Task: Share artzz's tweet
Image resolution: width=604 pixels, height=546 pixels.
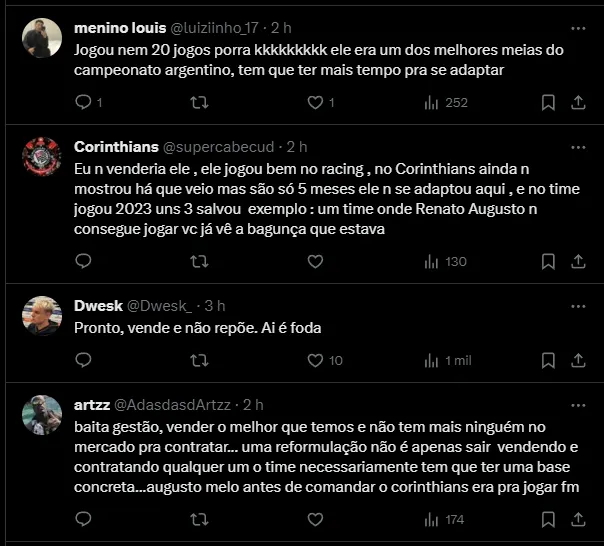Action: coord(578,519)
